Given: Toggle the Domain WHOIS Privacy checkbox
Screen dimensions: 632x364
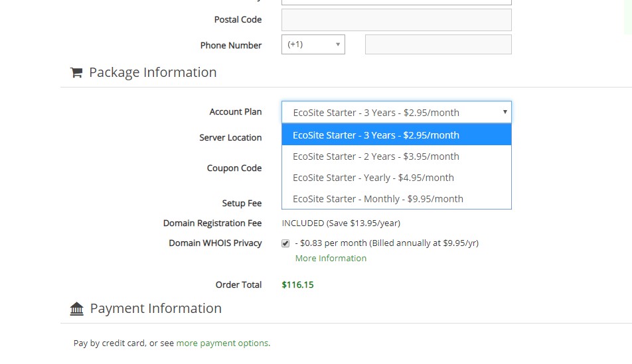Looking at the screenshot, I should click(x=285, y=243).
